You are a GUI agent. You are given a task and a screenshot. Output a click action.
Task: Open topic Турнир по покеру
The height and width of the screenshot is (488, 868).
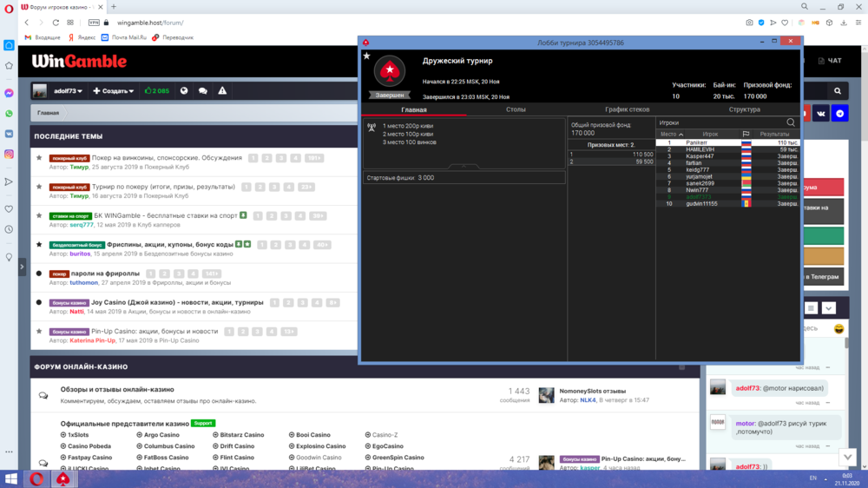tap(164, 187)
